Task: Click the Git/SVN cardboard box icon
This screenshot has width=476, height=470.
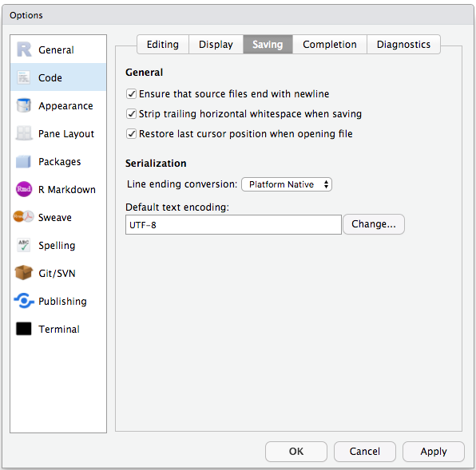Action: 24,273
